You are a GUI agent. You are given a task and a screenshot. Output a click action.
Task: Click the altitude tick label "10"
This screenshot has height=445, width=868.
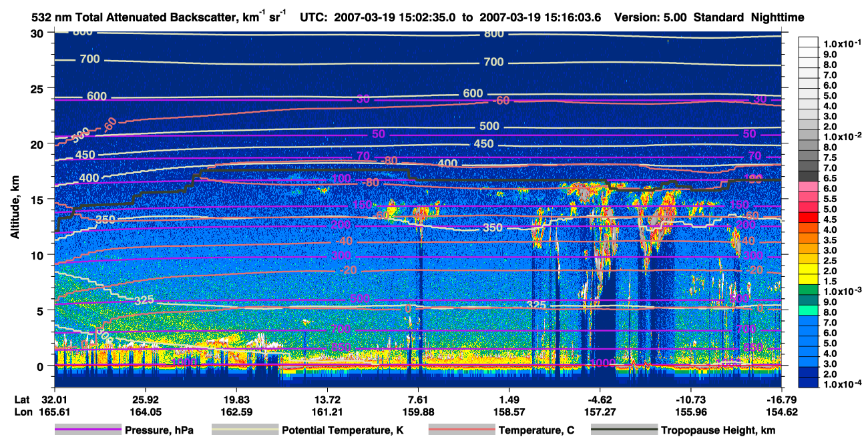(38, 255)
